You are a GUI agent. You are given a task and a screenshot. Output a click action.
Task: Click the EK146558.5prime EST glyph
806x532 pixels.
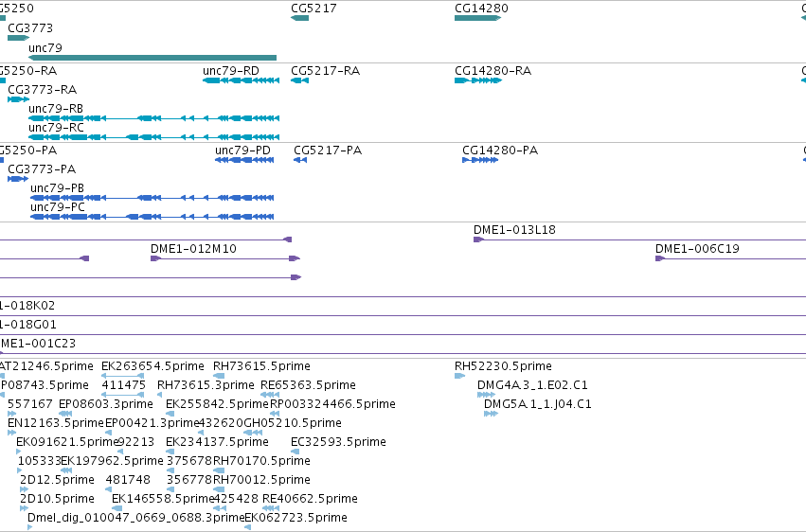(x=116, y=509)
